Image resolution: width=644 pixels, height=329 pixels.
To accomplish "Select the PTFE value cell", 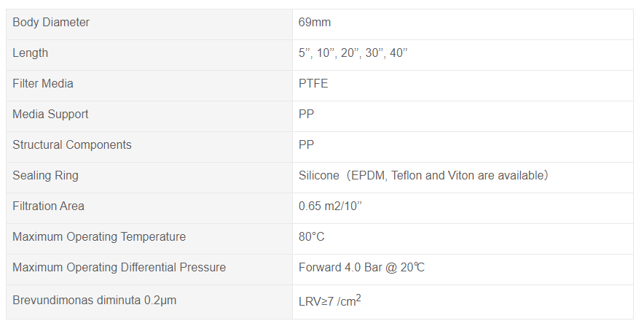I will pyautogui.click(x=313, y=84).
